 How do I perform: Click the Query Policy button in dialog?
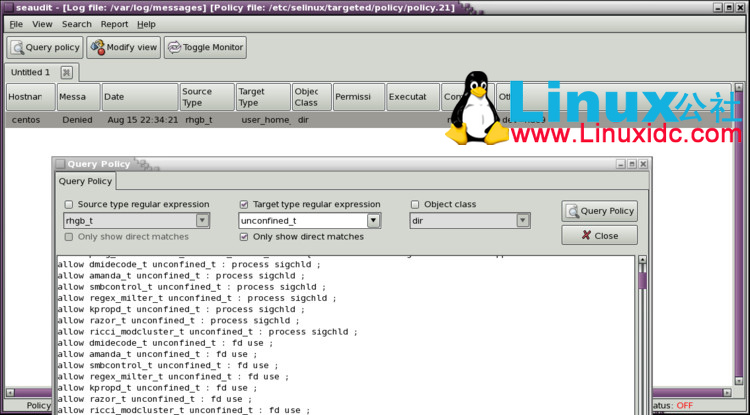click(x=599, y=211)
